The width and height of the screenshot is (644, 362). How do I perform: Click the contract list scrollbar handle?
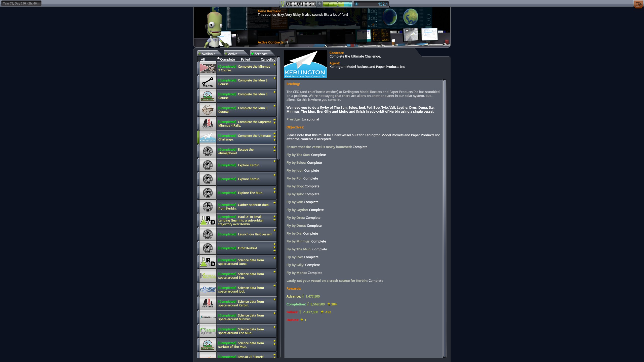click(x=278, y=108)
